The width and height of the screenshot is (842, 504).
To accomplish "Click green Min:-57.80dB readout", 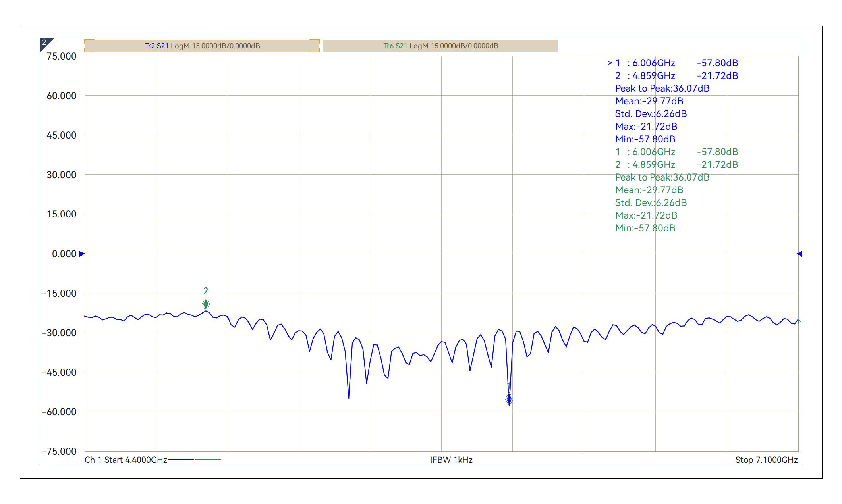I will coord(645,228).
